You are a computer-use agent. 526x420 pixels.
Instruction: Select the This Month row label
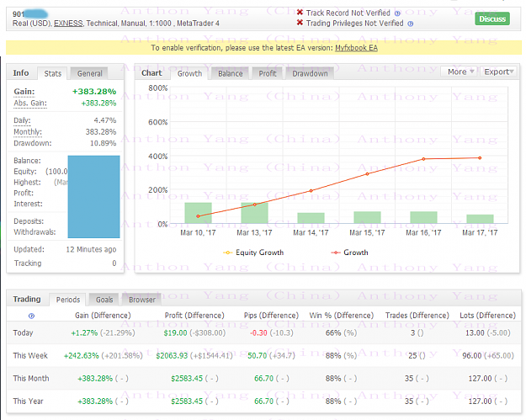point(31,379)
